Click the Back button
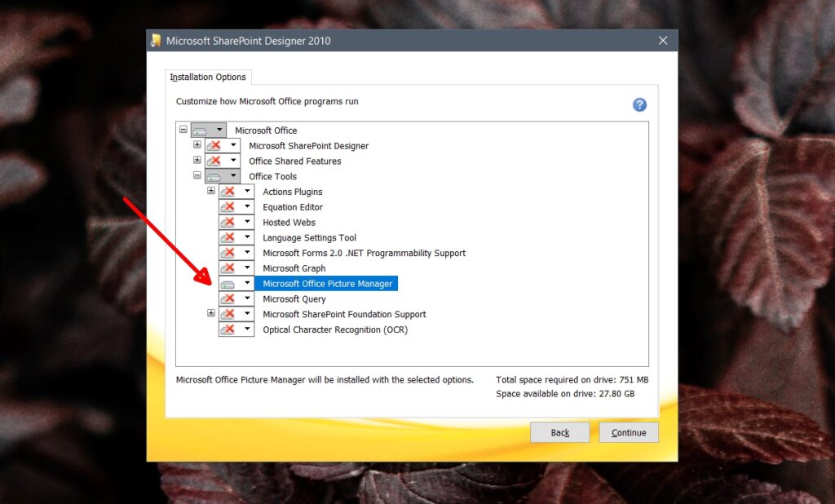 click(560, 431)
